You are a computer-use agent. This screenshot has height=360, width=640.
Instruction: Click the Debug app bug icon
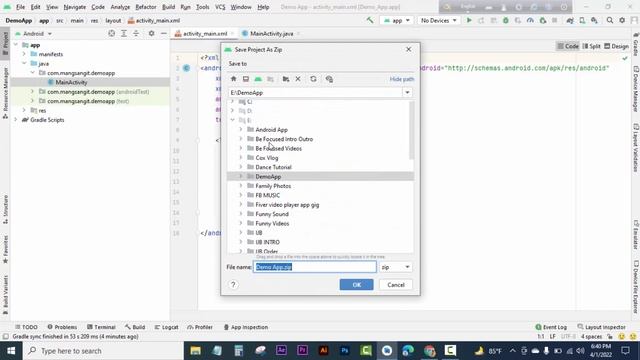point(506,20)
